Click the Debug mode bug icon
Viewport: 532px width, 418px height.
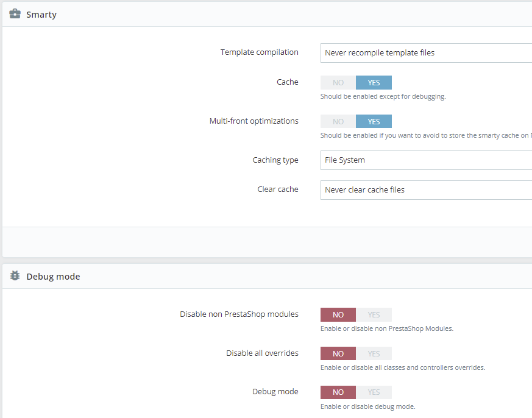(x=15, y=276)
